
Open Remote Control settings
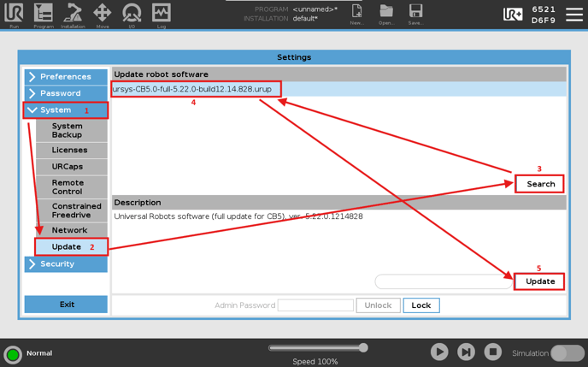tap(72, 186)
